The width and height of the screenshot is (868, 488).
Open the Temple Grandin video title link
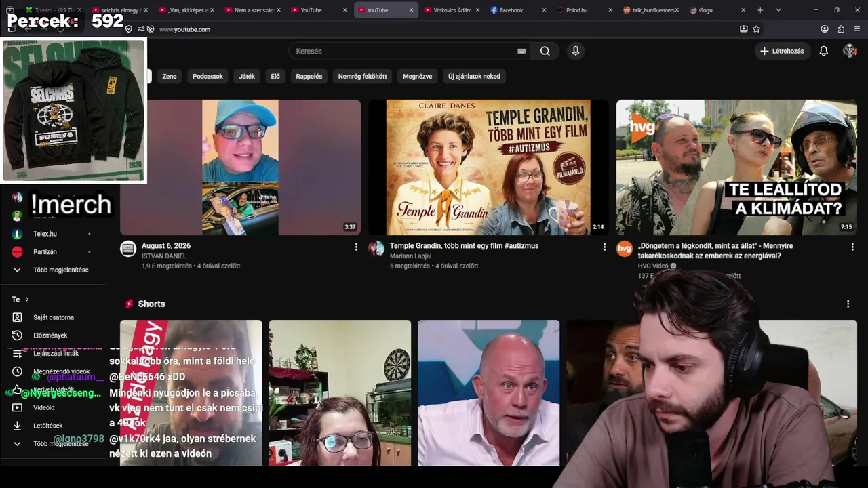tap(464, 246)
